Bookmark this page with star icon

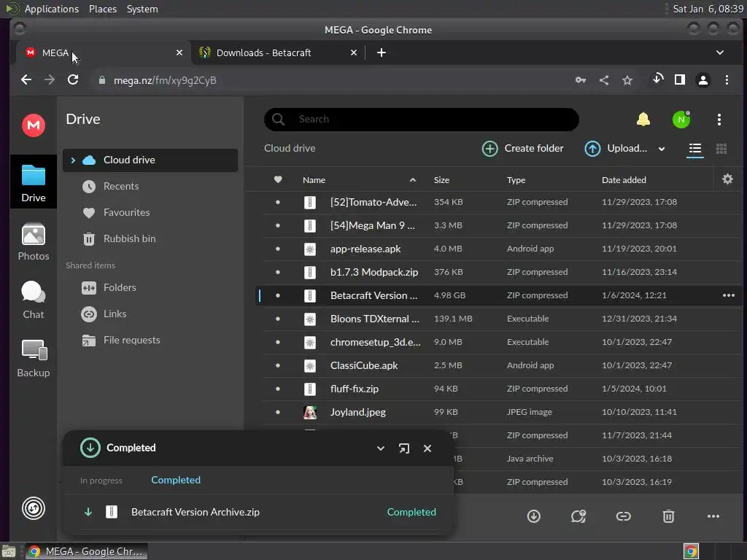(627, 80)
